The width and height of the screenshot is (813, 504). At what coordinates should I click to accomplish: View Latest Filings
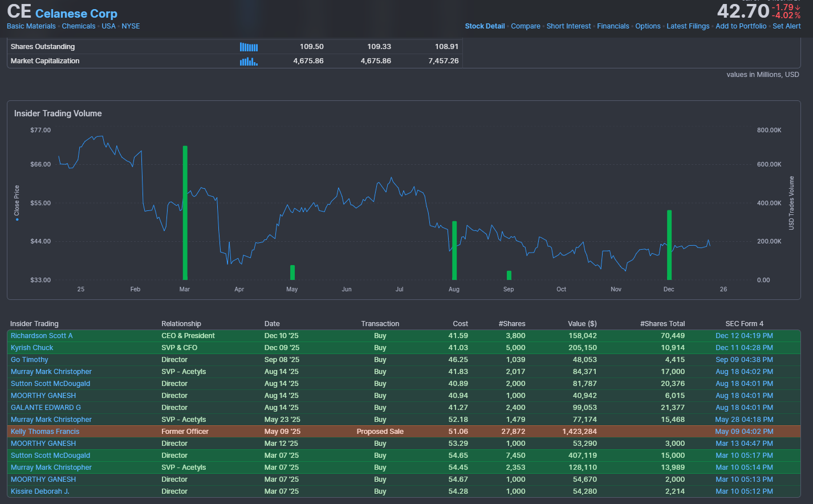tap(688, 26)
